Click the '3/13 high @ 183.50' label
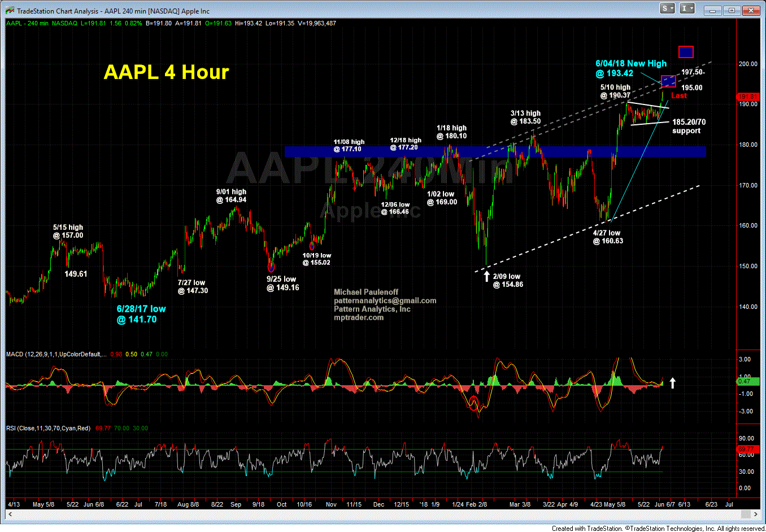 coord(525,117)
